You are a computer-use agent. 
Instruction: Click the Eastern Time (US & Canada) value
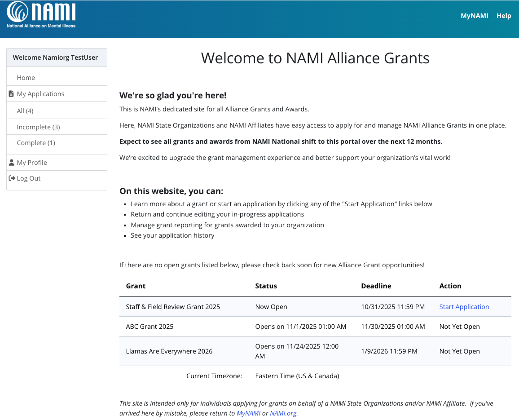(x=297, y=376)
